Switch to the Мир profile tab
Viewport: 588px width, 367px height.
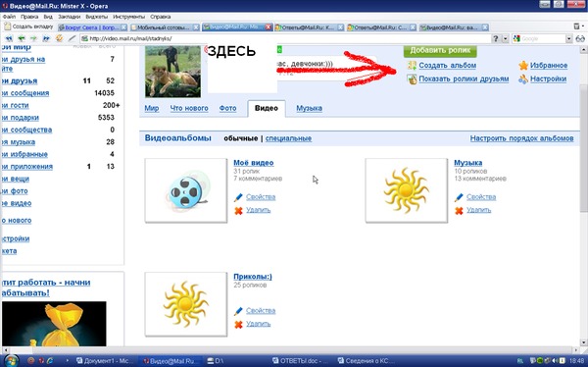pos(152,108)
